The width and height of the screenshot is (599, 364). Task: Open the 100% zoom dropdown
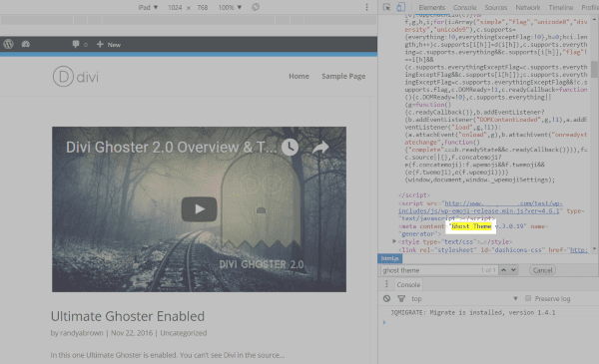pos(230,7)
